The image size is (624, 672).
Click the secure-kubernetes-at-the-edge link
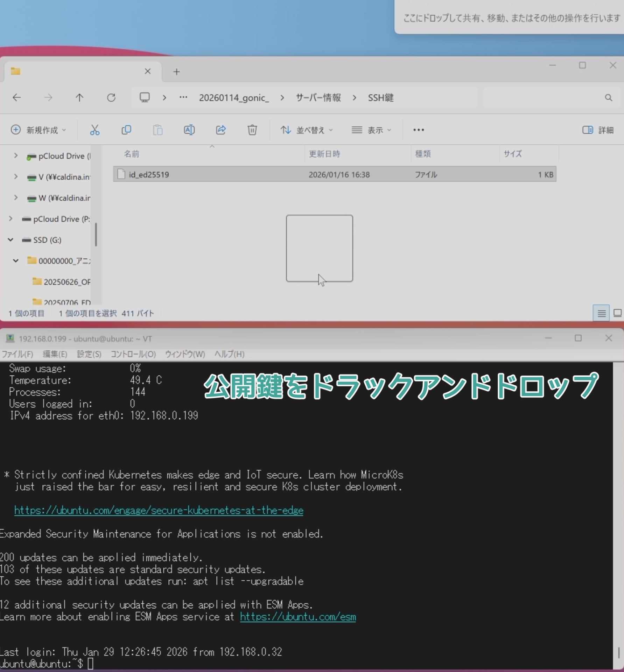159,510
